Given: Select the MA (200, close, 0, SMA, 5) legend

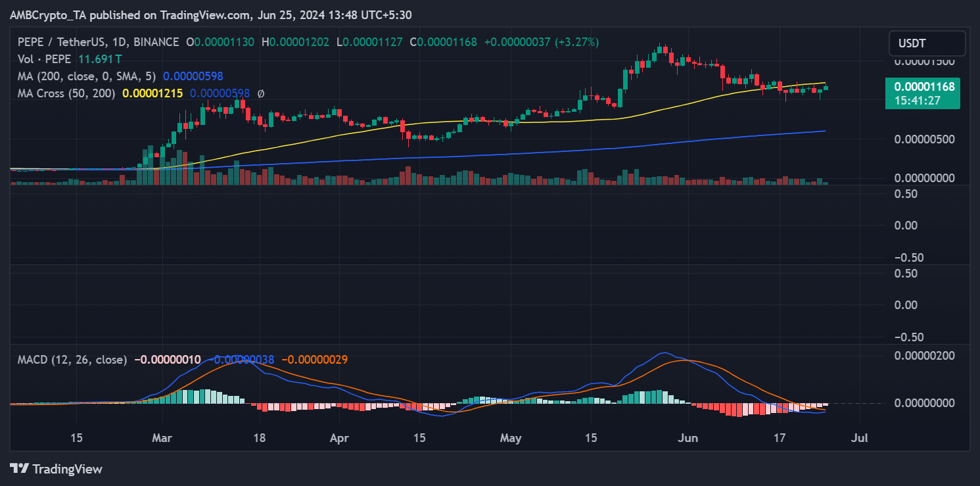Looking at the screenshot, I should pos(87,76).
